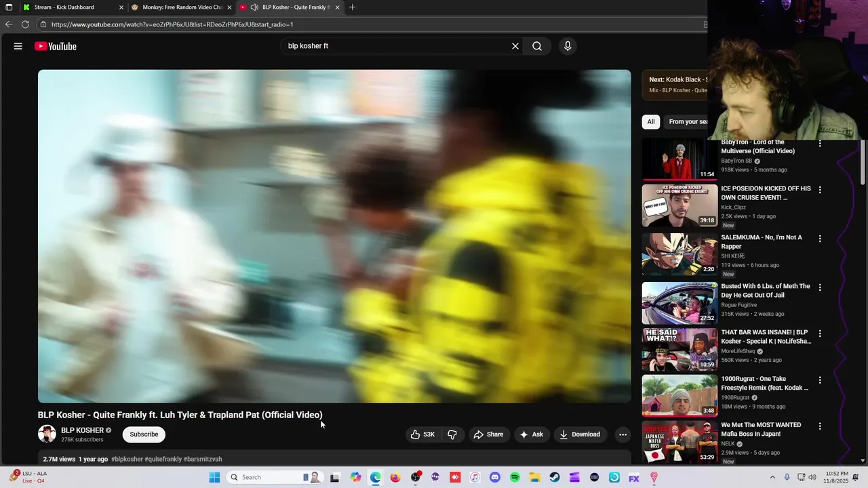
Task: Open We Met The MOST WANTED Mafia Boss title
Action: [x=761, y=429]
